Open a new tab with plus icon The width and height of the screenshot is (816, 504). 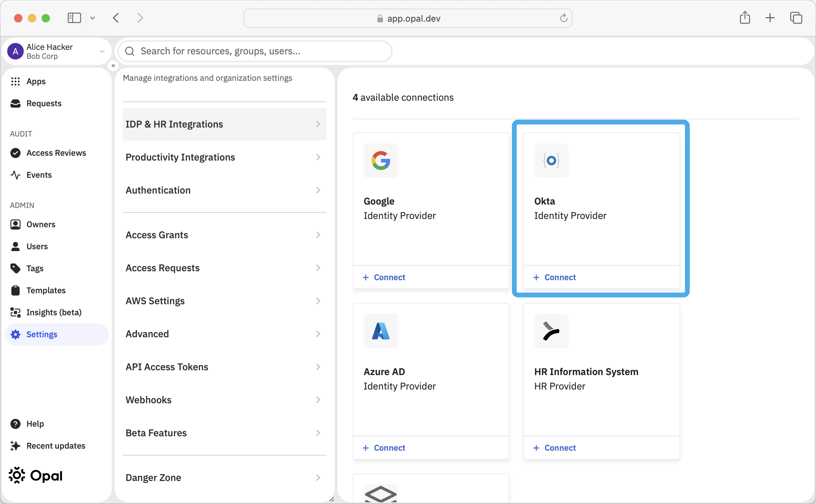point(770,18)
